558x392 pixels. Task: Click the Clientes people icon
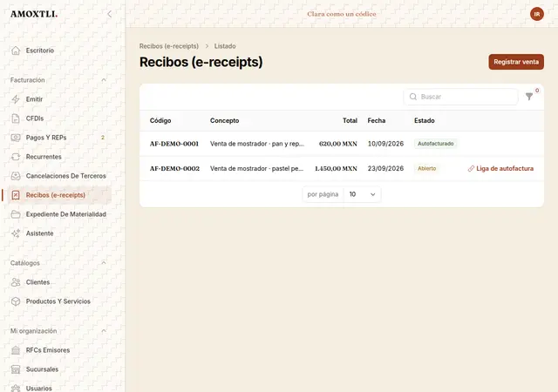(16, 282)
